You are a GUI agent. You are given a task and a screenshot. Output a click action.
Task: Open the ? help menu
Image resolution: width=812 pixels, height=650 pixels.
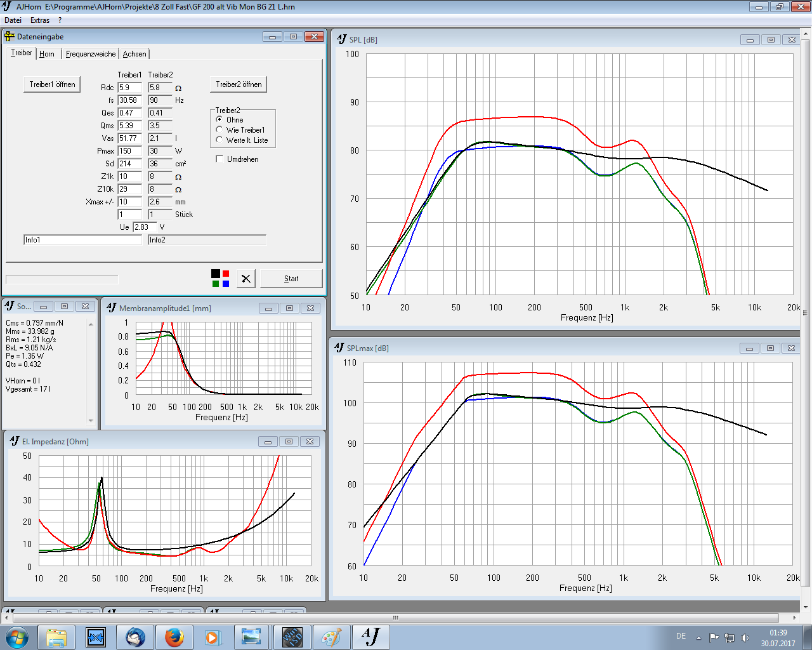(60, 20)
